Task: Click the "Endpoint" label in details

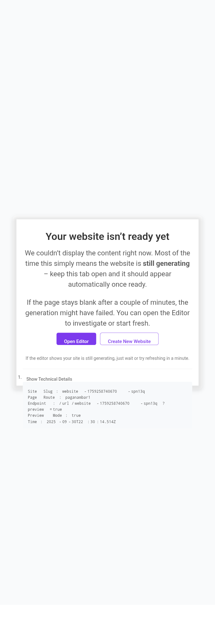Action: (37, 403)
